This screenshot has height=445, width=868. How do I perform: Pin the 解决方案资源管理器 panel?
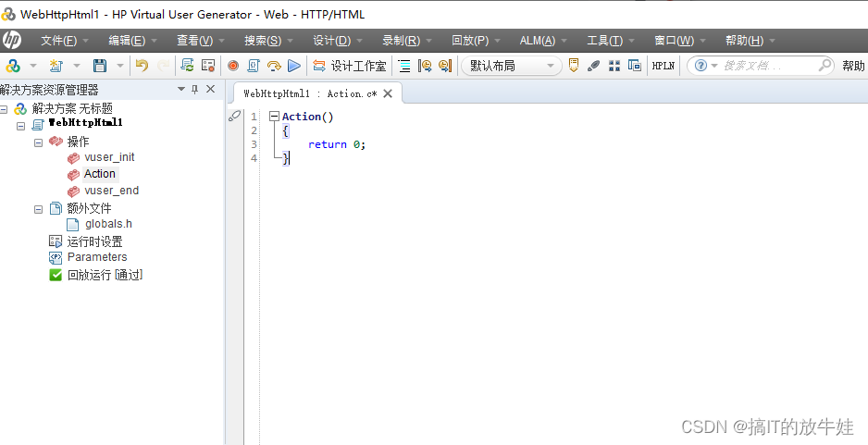click(195, 89)
